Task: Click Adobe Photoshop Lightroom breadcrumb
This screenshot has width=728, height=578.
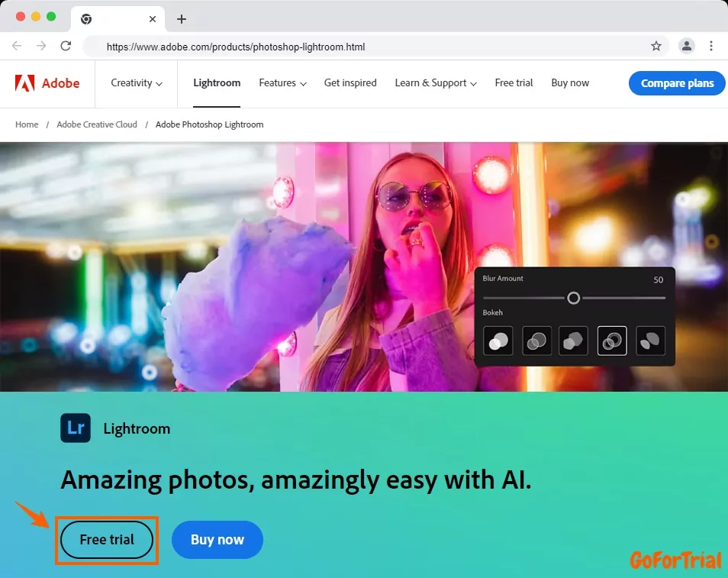Action: coord(209,124)
